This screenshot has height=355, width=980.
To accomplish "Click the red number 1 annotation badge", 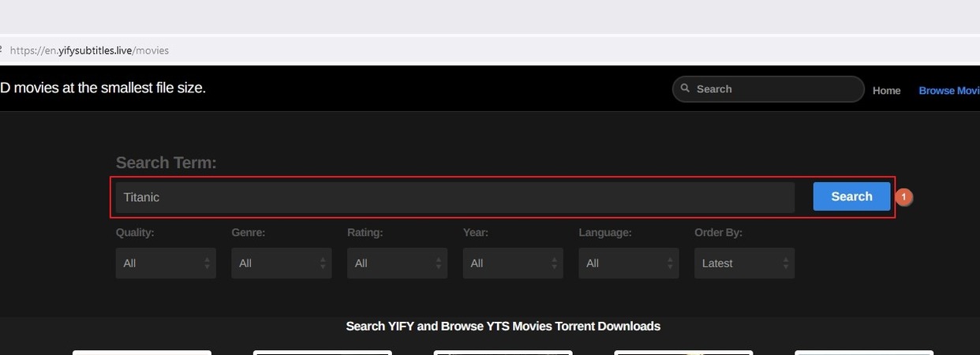I will [x=904, y=197].
